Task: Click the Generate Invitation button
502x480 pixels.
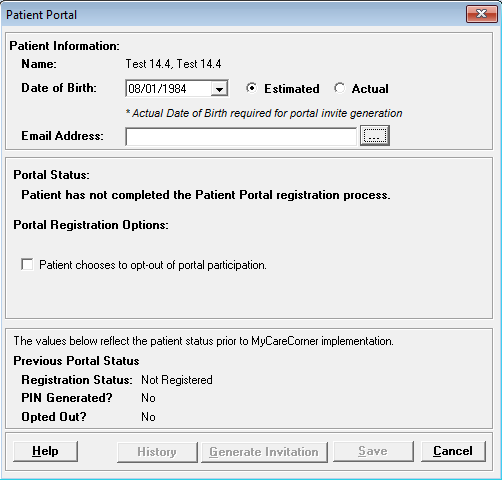Action: click(x=264, y=452)
